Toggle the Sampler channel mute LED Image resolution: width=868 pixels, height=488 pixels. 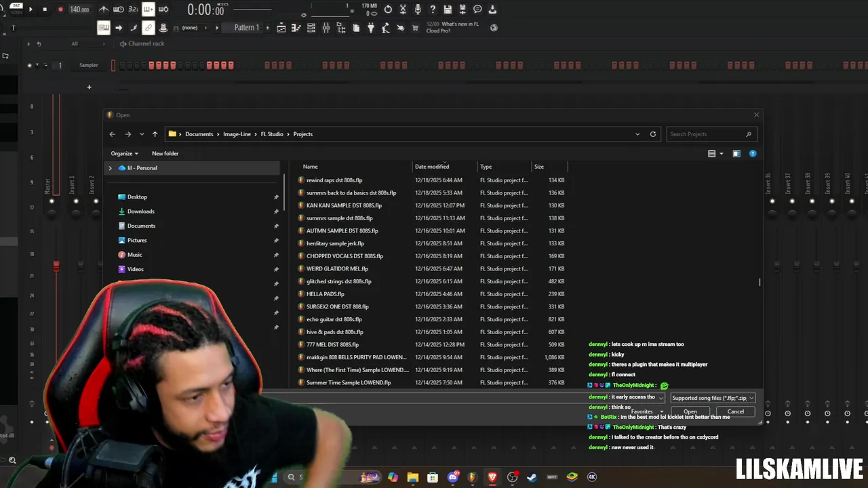click(29, 65)
